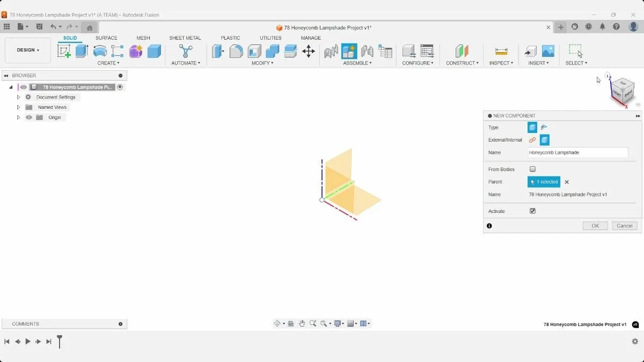Open the Automate tool icon

point(186,51)
